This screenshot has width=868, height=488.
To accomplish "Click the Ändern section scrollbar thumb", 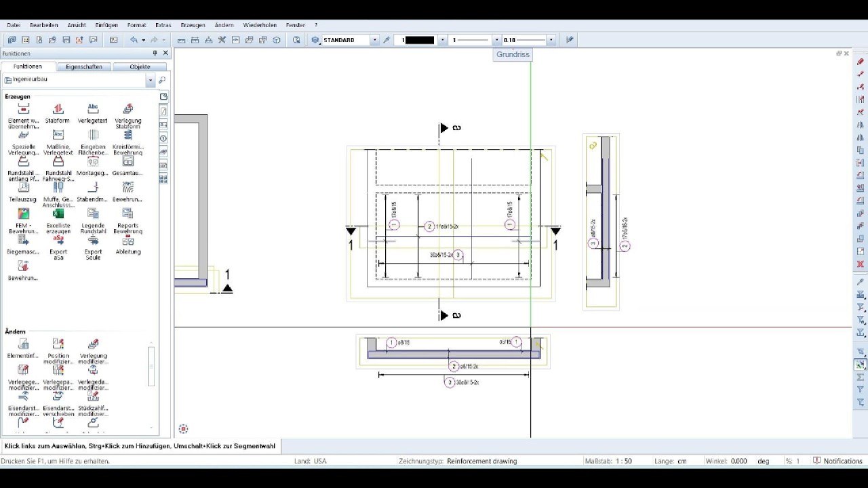I will [151, 366].
